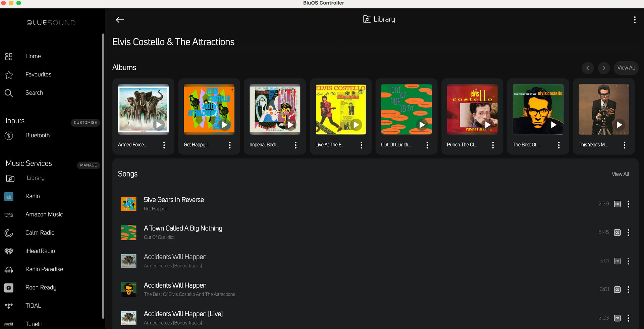Click 5ive Gears In Reverse song thumbnail
Screen dimensions: 644x329
click(x=129, y=204)
